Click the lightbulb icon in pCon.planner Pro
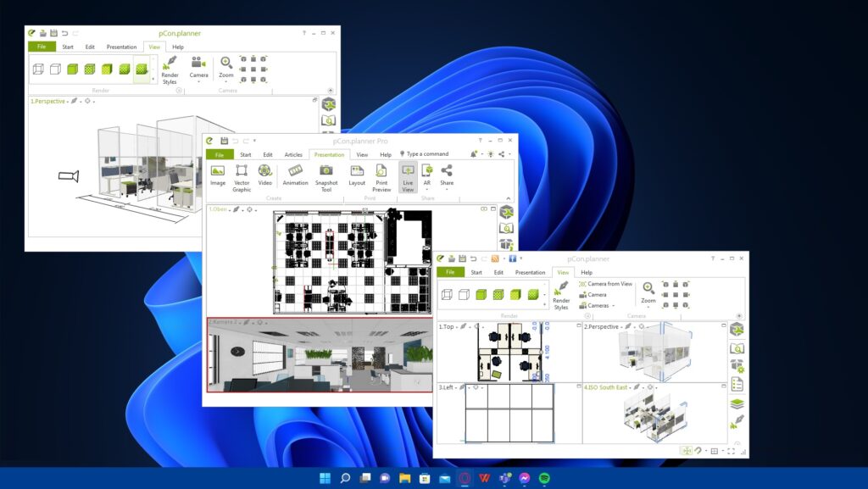Image resolution: width=868 pixels, height=489 pixels. point(491,154)
